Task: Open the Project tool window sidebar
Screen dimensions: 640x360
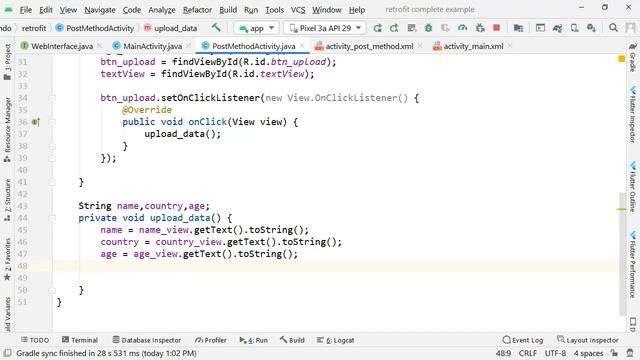Action: click(x=7, y=62)
